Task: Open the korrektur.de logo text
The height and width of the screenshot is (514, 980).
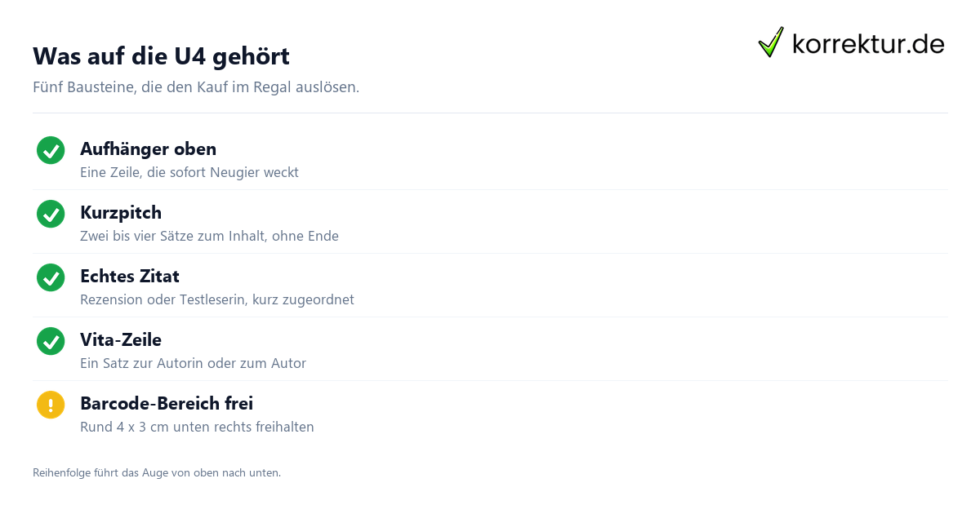Action: tap(868, 44)
